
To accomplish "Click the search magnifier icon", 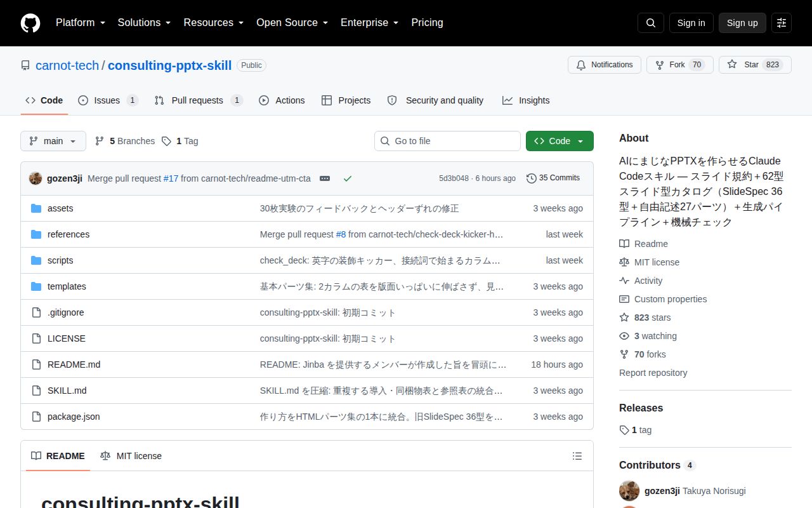I will (x=651, y=23).
